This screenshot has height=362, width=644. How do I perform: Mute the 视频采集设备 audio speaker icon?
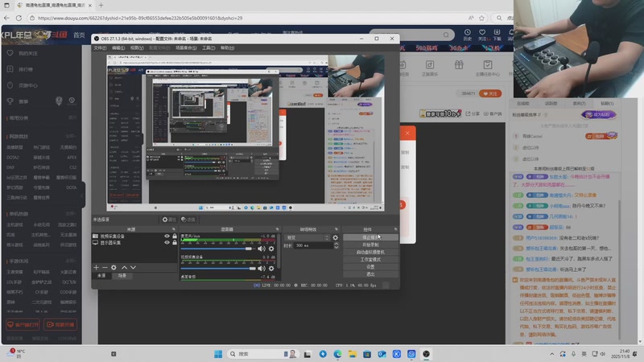coord(262,269)
